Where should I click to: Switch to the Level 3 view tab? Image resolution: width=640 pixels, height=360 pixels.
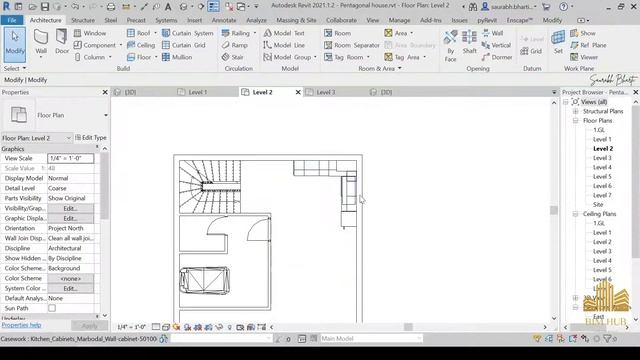coord(326,92)
